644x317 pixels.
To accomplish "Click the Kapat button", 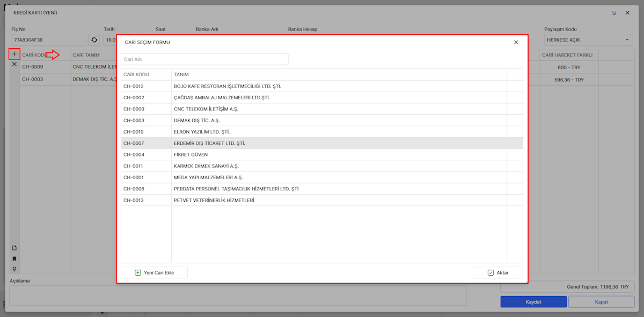I will 601,301.
